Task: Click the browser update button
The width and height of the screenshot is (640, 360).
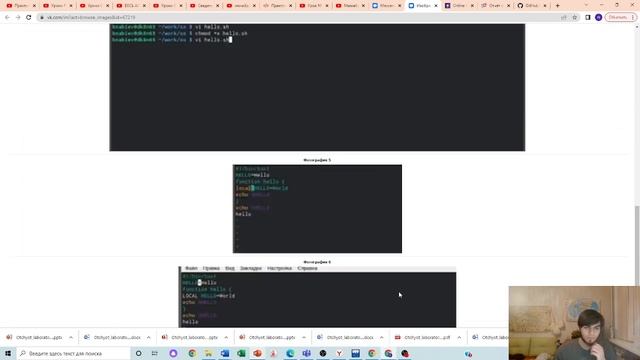Action: [618, 18]
